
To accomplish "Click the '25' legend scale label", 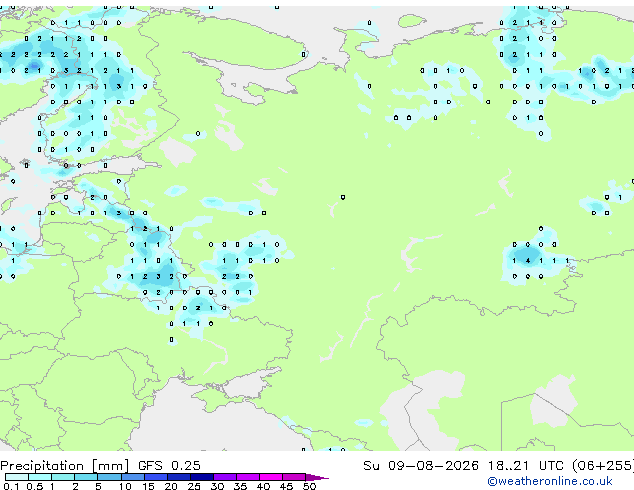I will coord(194,486).
